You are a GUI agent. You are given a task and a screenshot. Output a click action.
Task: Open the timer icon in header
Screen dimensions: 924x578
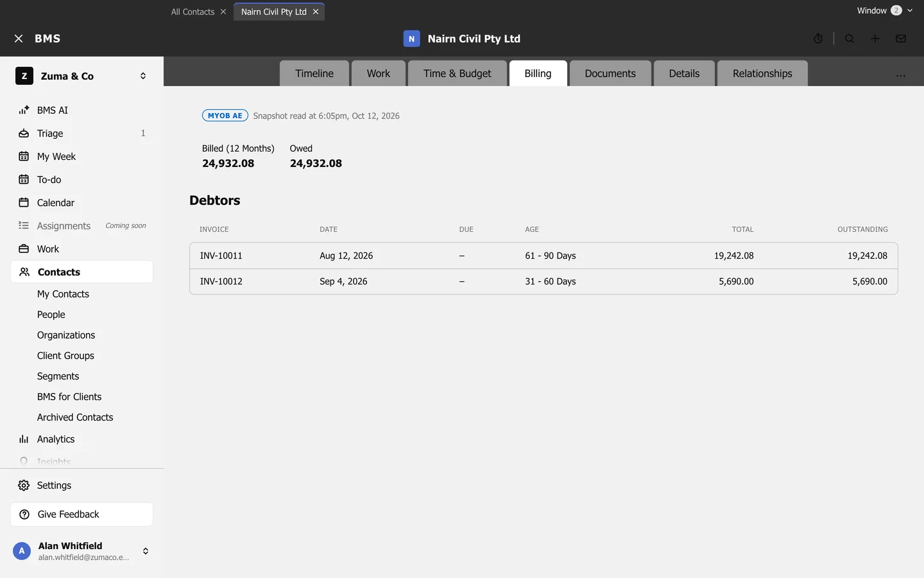click(818, 39)
